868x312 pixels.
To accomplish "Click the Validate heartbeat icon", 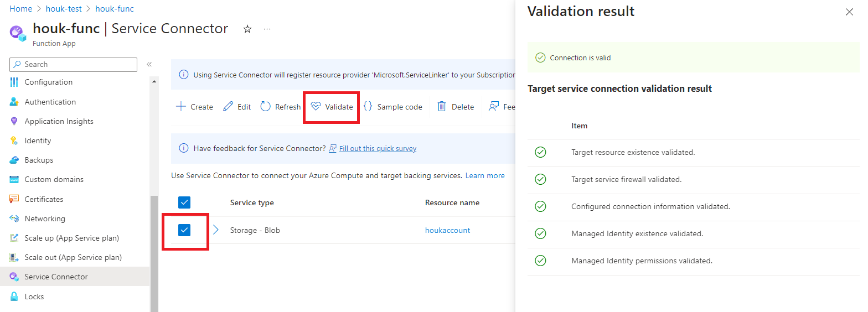I will tap(316, 107).
